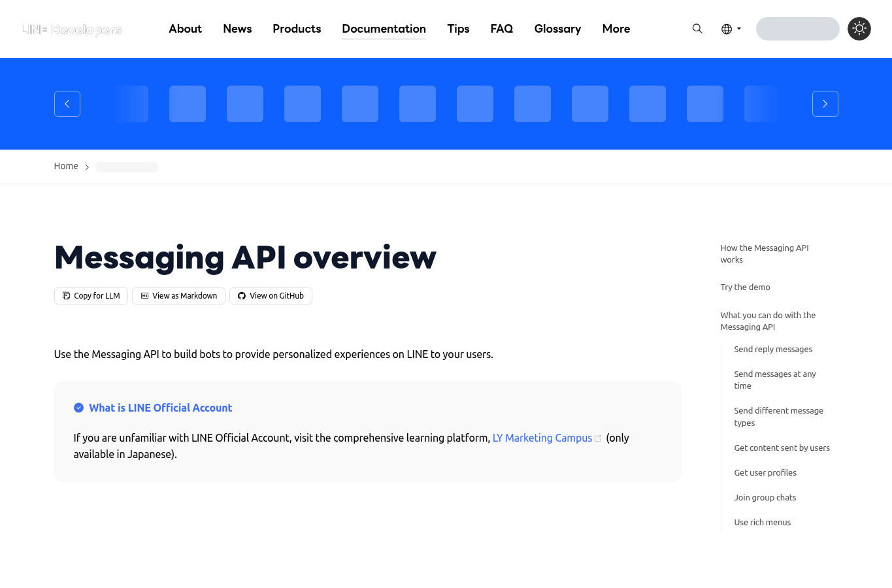
Task: Open the globe language selector
Action: 731,29
